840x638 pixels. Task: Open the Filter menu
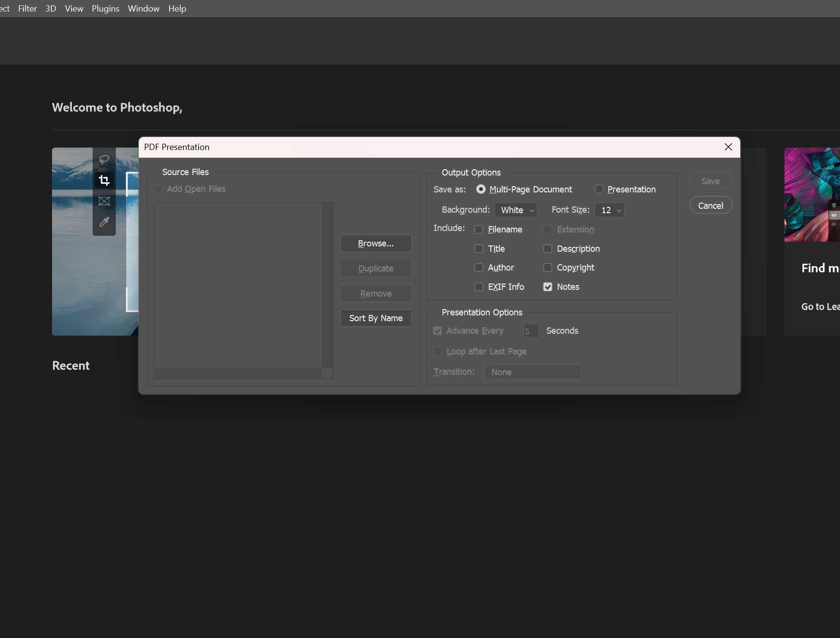[x=27, y=9]
